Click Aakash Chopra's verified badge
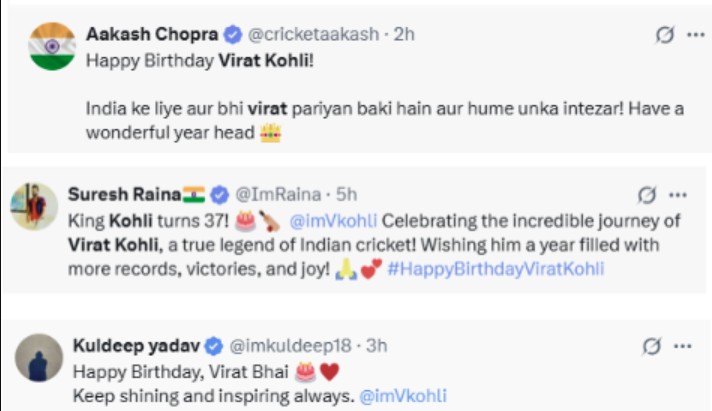 [232, 34]
